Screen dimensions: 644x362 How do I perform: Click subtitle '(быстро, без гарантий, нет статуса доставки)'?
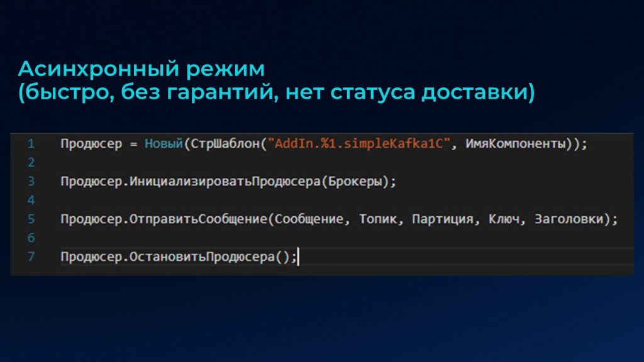(277, 92)
